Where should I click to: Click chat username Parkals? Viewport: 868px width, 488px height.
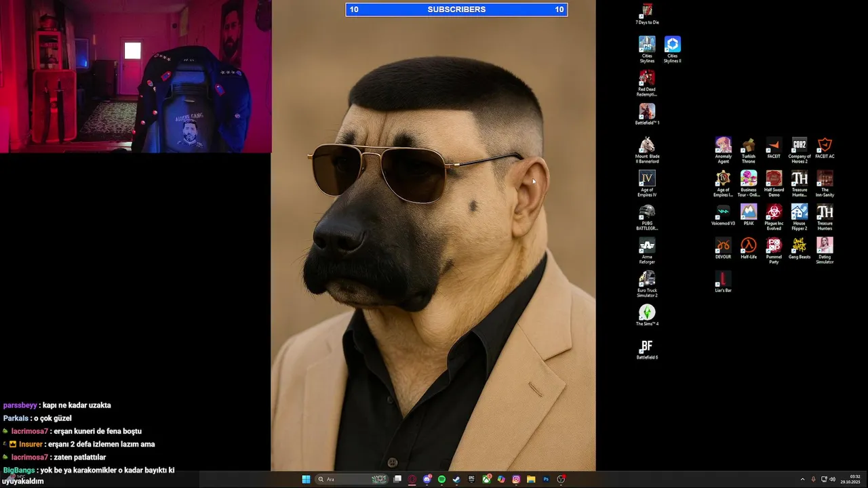click(x=16, y=418)
